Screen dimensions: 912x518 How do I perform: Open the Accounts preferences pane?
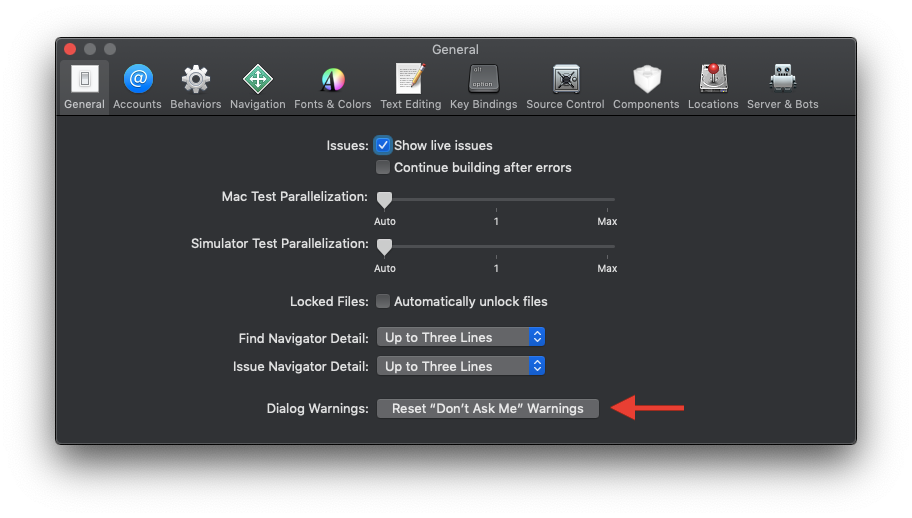pos(137,87)
